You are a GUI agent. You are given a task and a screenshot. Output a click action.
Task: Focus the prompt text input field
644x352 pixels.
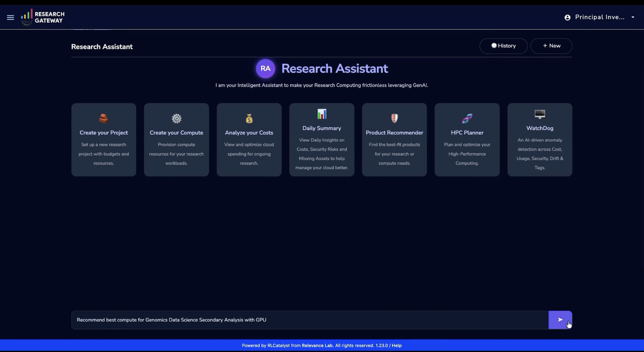coord(310,320)
